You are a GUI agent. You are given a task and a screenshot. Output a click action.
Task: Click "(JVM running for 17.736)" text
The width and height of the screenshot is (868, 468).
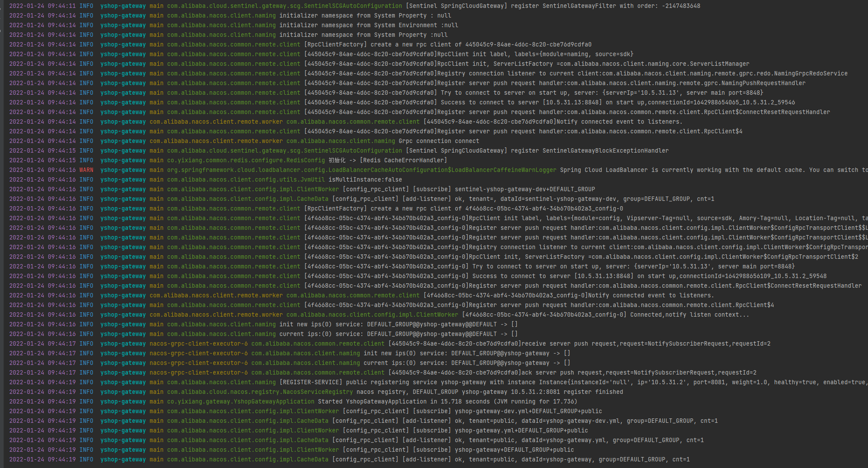536,401
